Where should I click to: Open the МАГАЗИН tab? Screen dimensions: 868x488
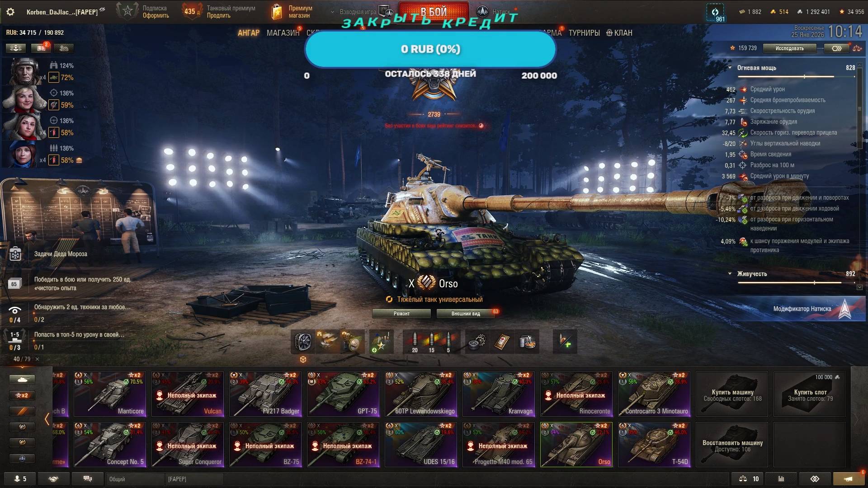coord(283,33)
